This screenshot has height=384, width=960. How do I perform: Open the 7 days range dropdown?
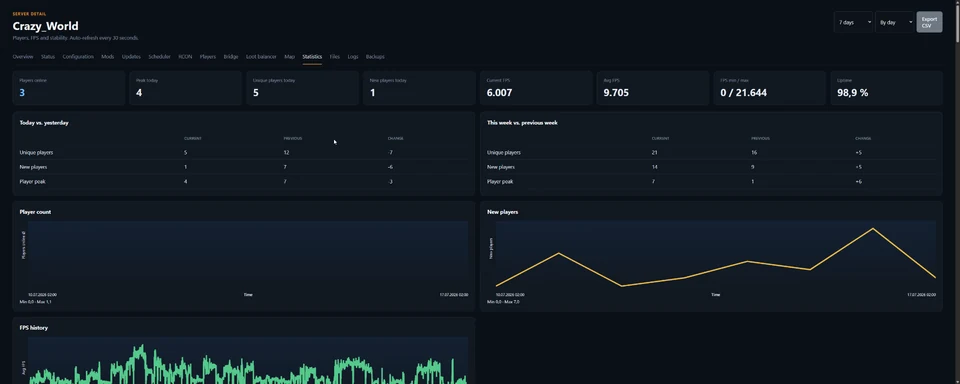click(x=853, y=22)
